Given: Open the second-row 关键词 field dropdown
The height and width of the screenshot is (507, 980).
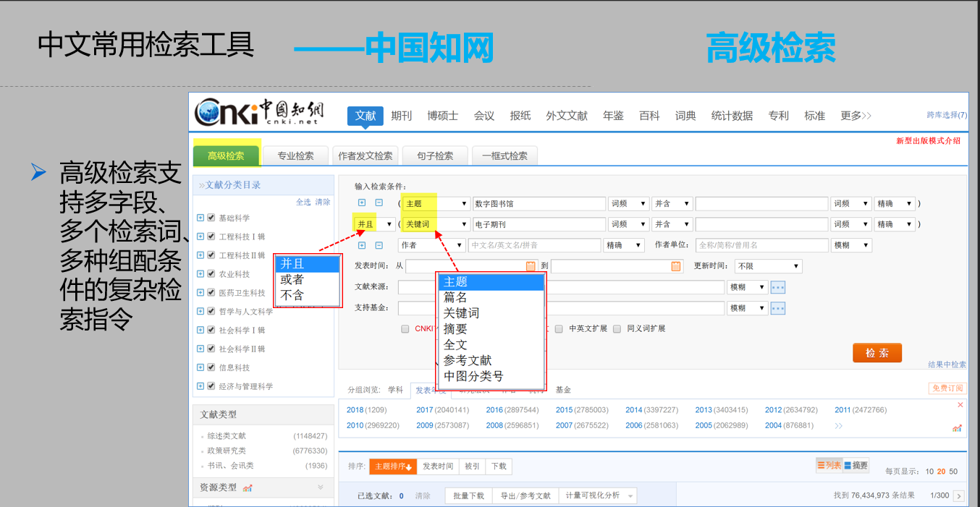Looking at the screenshot, I should [436, 224].
